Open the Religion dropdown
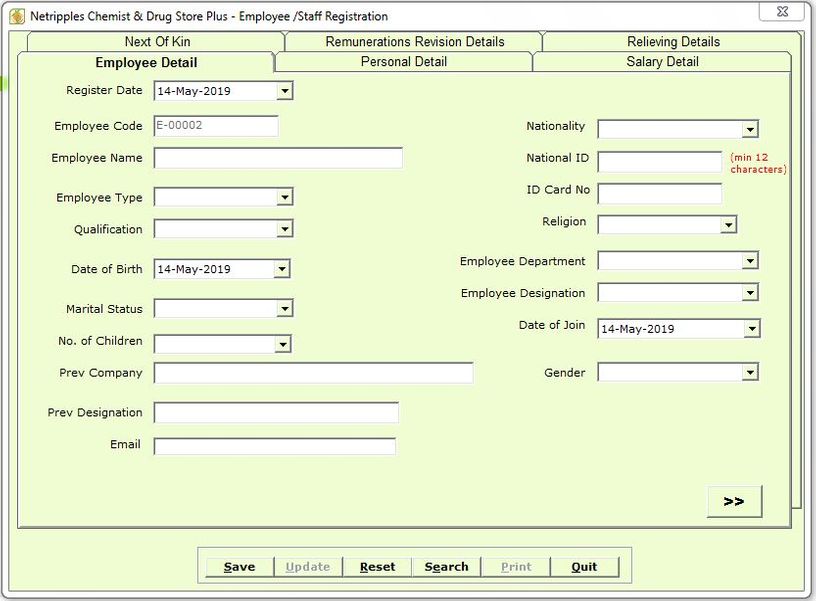Screen dimensions: 816x601 [x=728, y=225]
